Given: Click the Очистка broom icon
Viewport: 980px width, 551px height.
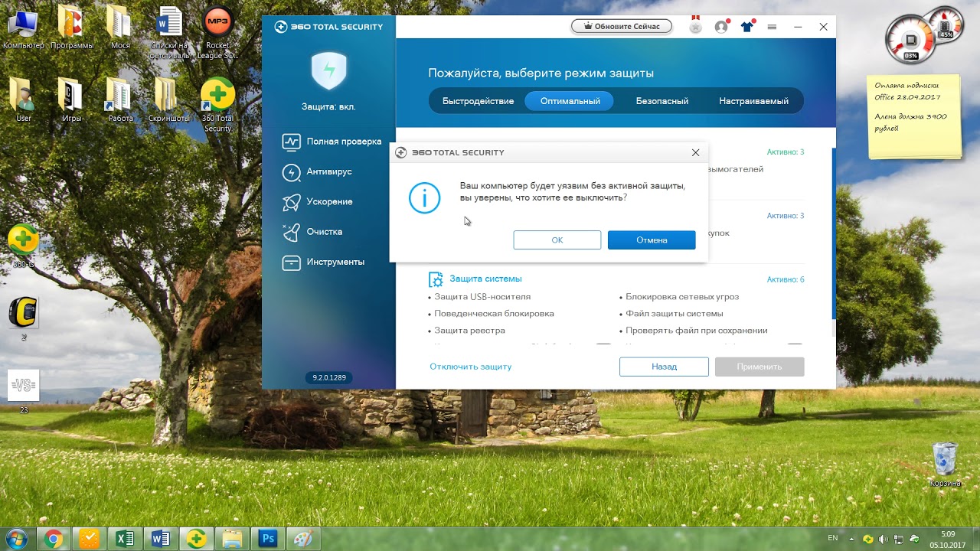Looking at the screenshot, I should (x=292, y=232).
